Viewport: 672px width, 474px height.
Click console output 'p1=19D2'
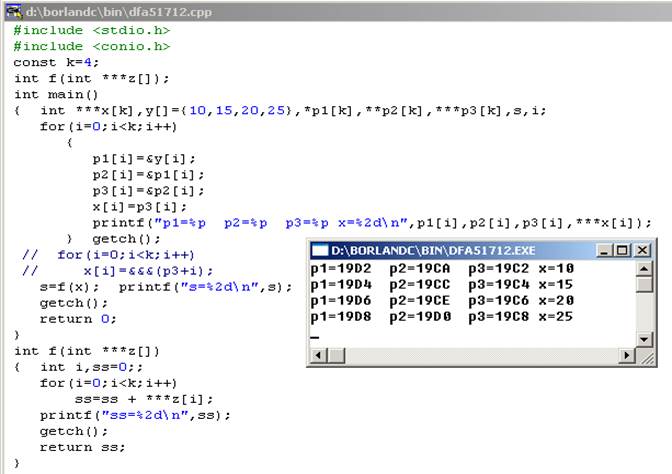pyautogui.click(x=341, y=269)
